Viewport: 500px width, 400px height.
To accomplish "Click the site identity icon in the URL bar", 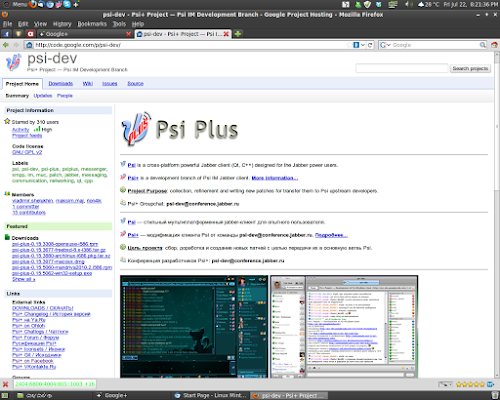I will coord(29,45).
